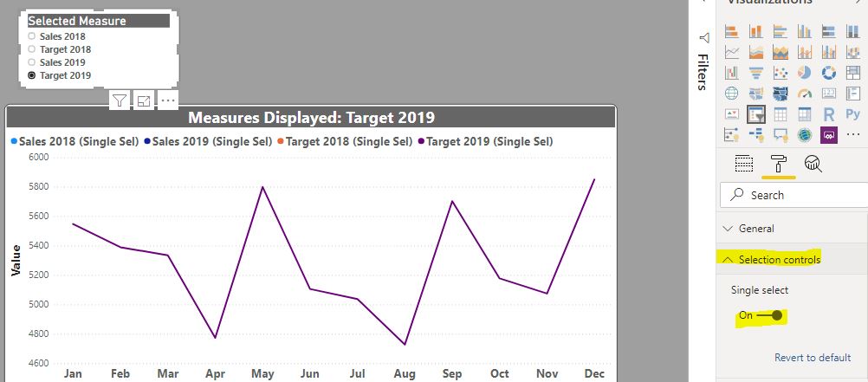Select the Funnel visualization icon
The image size is (868, 382).
pos(755,73)
